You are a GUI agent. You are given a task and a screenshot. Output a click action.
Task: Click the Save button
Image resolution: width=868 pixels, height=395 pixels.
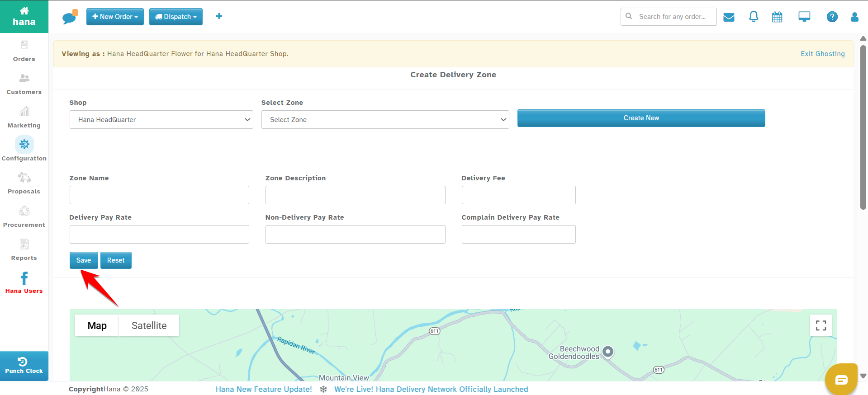(x=84, y=260)
